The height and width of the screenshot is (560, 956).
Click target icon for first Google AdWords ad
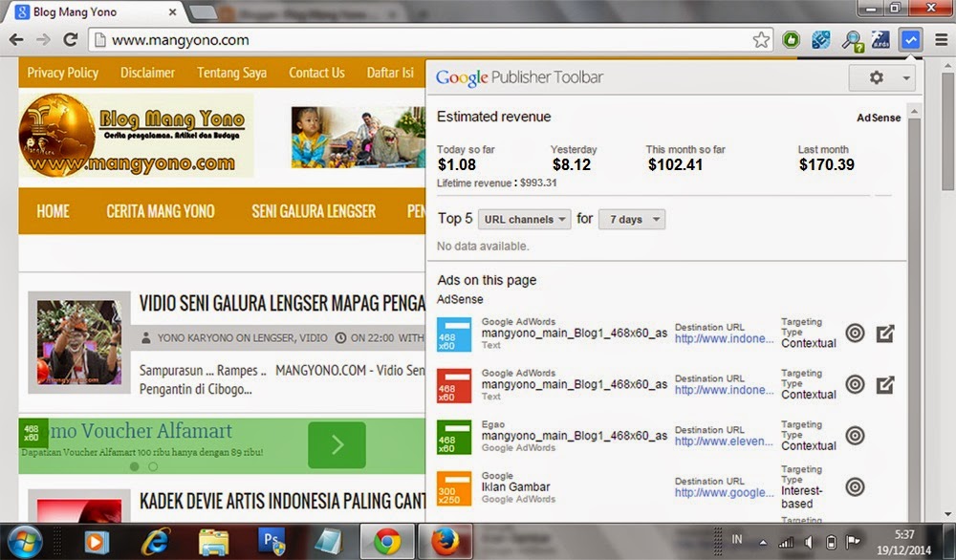point(855,334)
